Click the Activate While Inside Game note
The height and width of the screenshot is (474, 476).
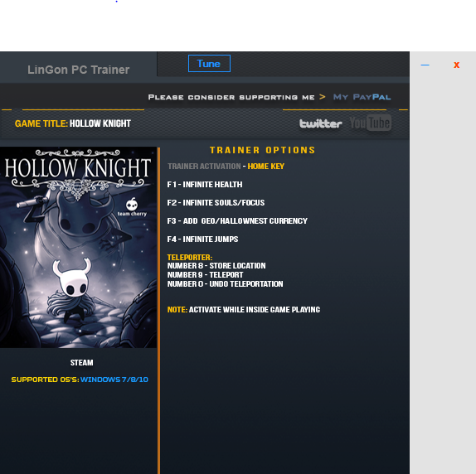click(x=255, y=309)
